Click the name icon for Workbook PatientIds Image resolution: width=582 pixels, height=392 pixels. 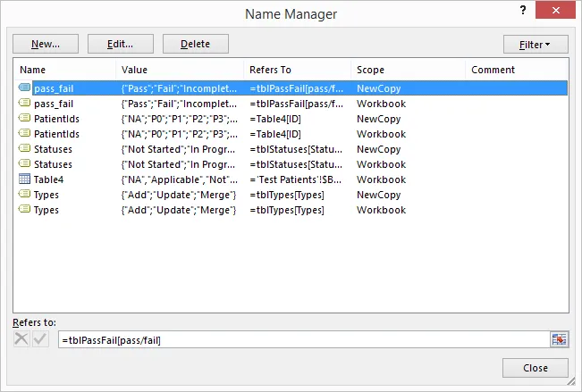[x=24, y=134]
